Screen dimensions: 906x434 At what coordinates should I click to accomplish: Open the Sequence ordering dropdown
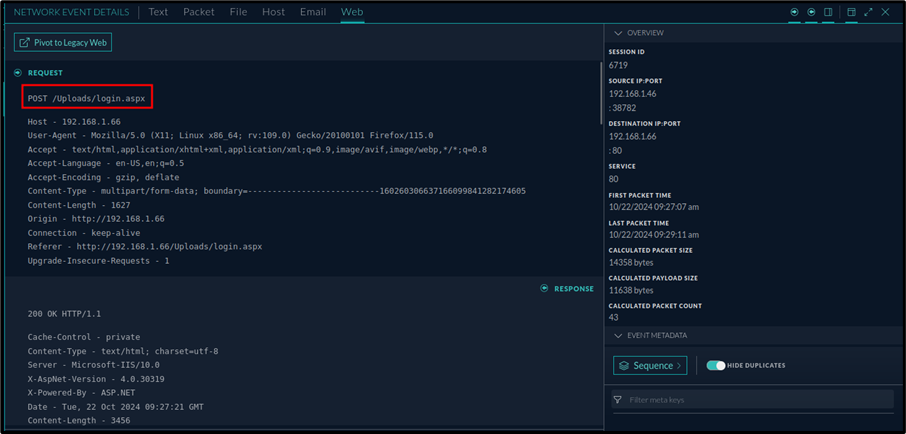(x=650, y=366)
